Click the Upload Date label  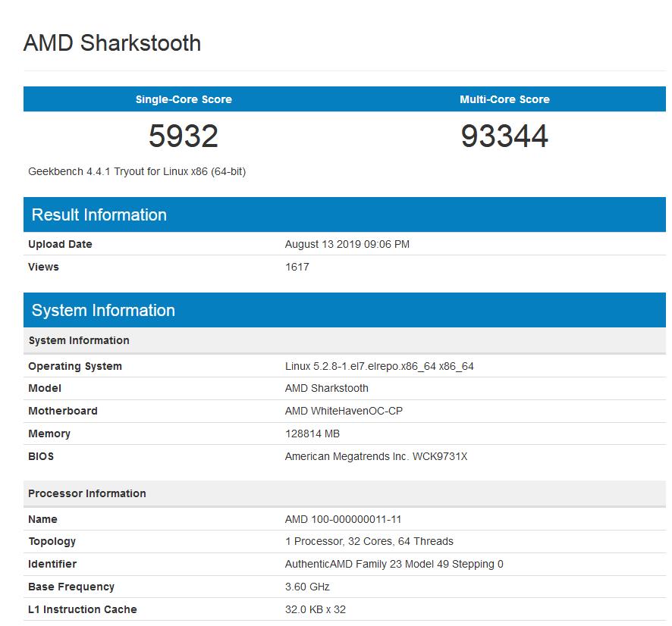click(60, 244)
